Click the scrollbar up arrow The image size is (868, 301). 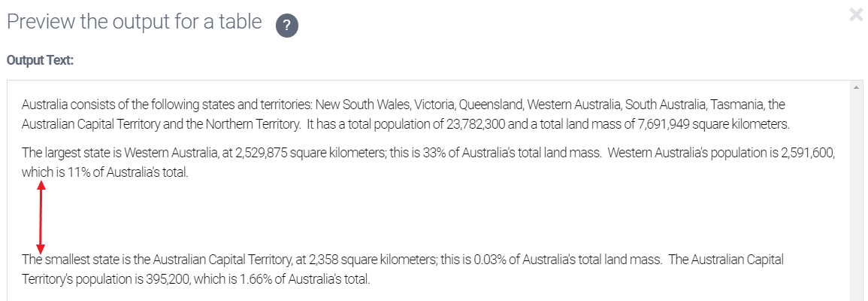click(856, 87)
